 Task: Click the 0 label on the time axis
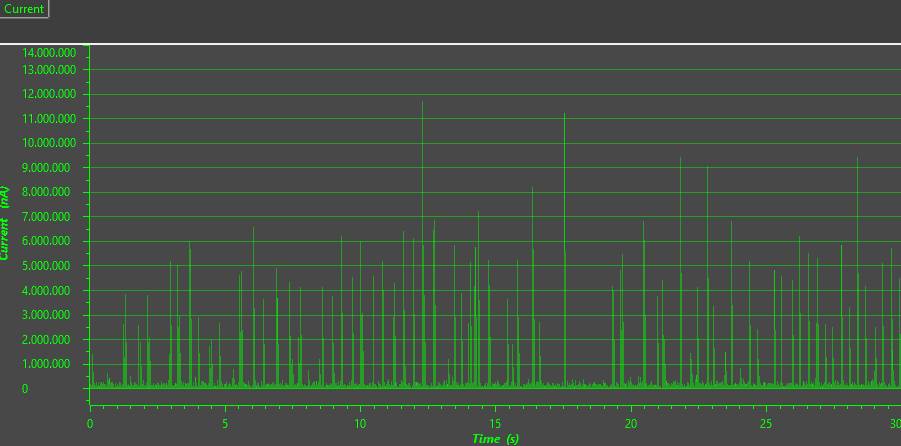(x=90, y=423)
